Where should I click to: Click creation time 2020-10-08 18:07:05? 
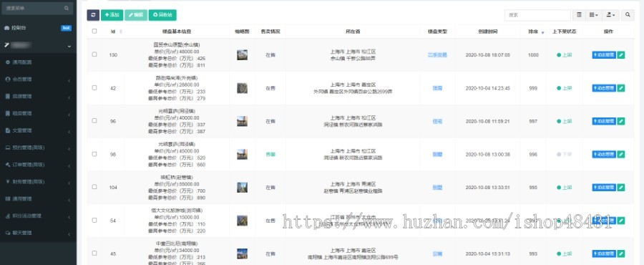487,55
